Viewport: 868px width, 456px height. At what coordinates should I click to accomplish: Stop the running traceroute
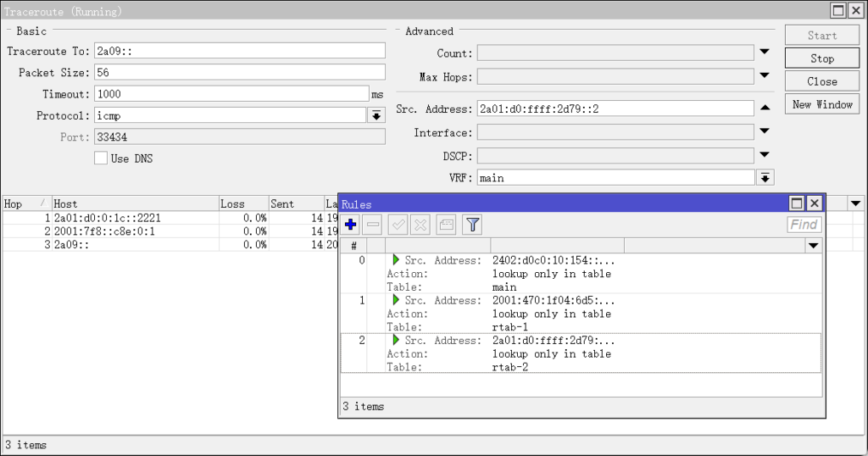point(822,58)
